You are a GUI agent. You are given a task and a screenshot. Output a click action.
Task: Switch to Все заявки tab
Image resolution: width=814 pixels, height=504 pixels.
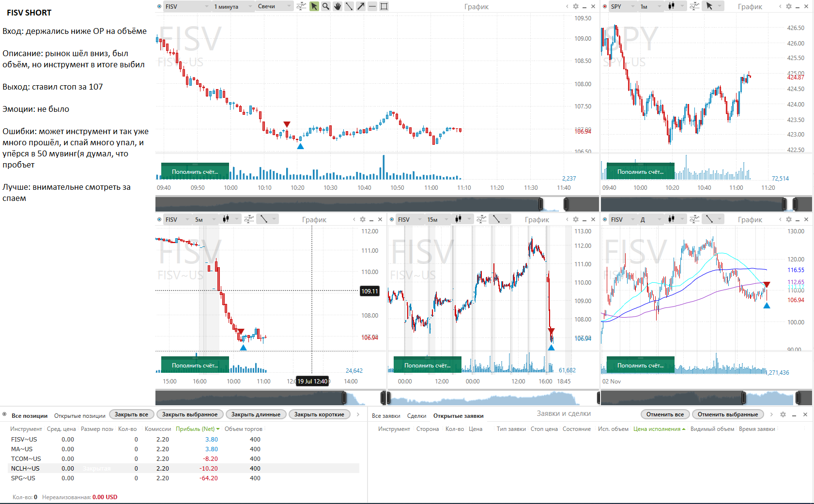click(386, 416)
